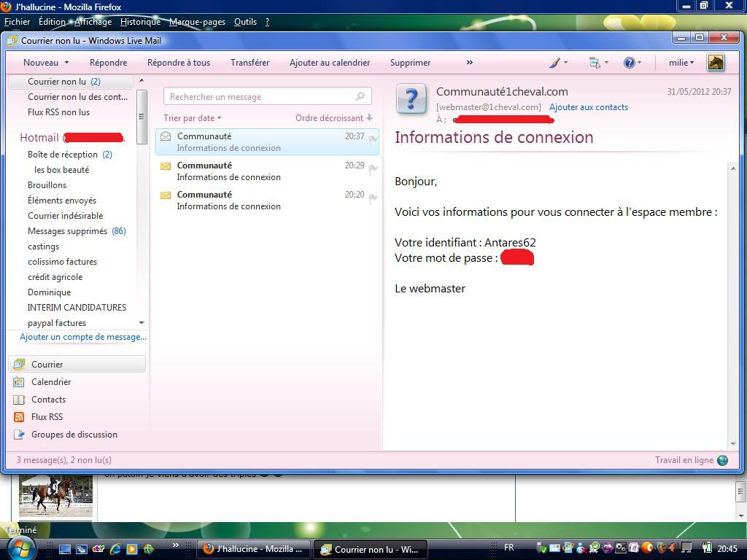The image size is (747, 560).
Task: Flag the 20:29 Communauté message
Action: 372,169
